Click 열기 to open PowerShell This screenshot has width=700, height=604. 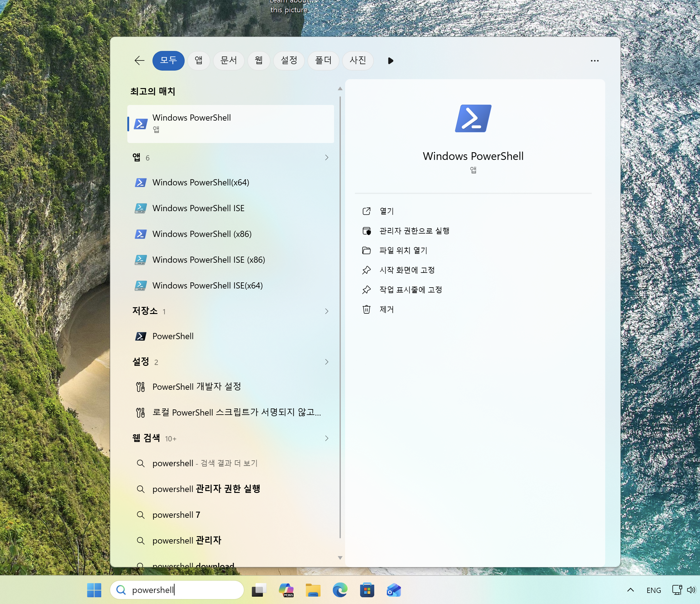point(387,211)
